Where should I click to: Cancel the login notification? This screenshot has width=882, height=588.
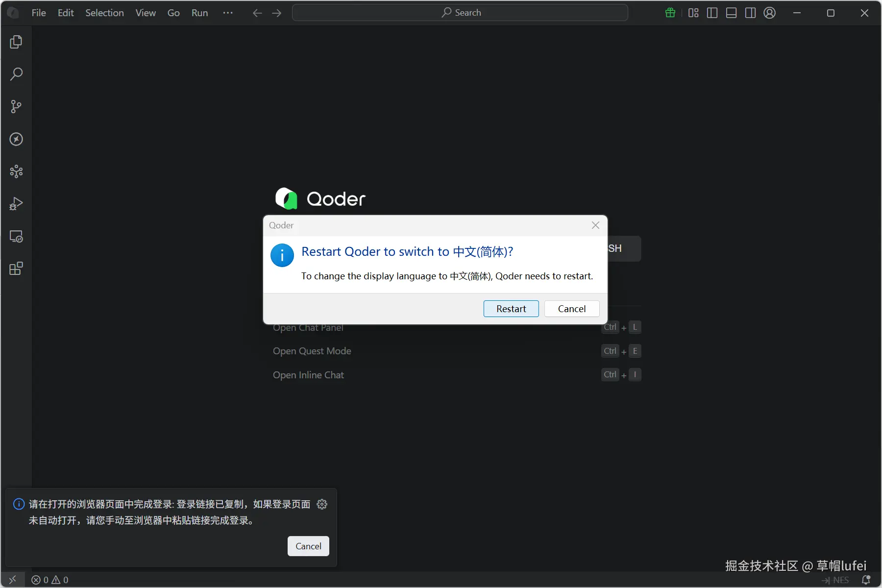(308, 546)
